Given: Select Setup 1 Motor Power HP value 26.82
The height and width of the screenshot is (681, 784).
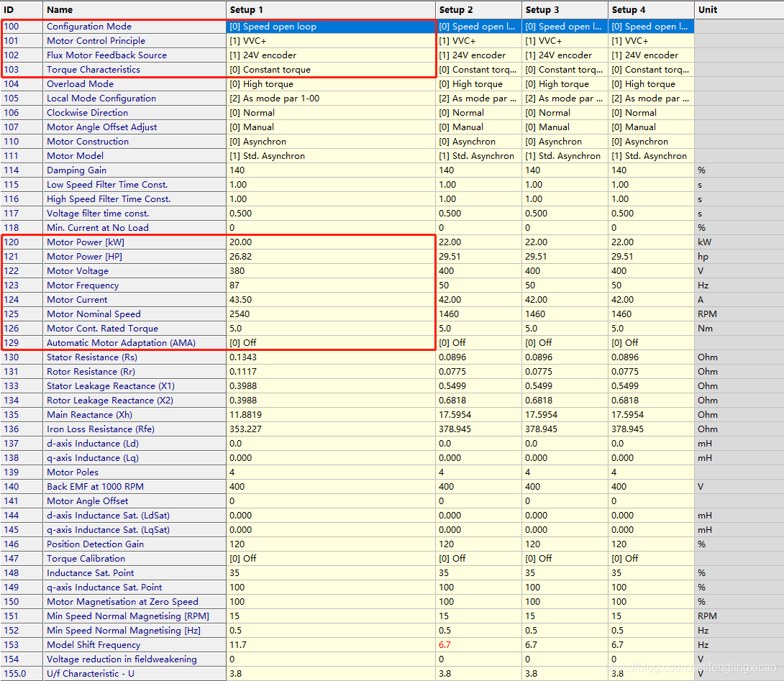Looking at the screenshot, I should pyautogui.click(x=330, y=257).
